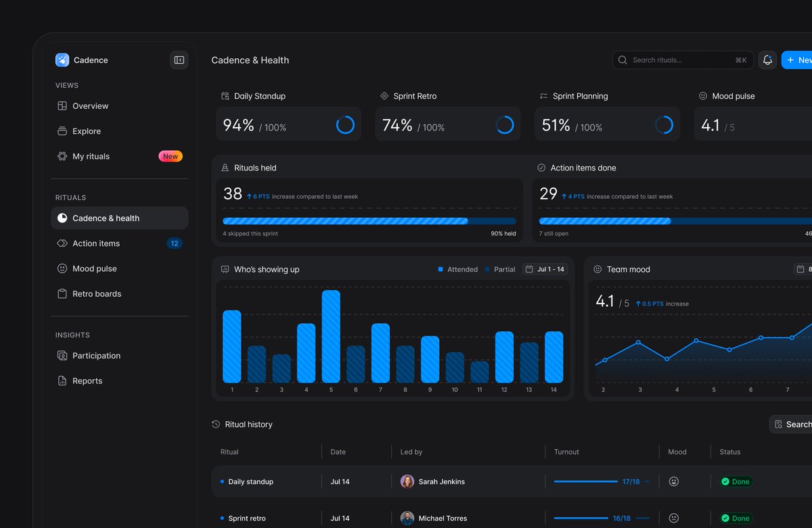This screenshot has width=812, height=528.
Task: Select Cadence & health in sidebar
Action: point(119,218)
